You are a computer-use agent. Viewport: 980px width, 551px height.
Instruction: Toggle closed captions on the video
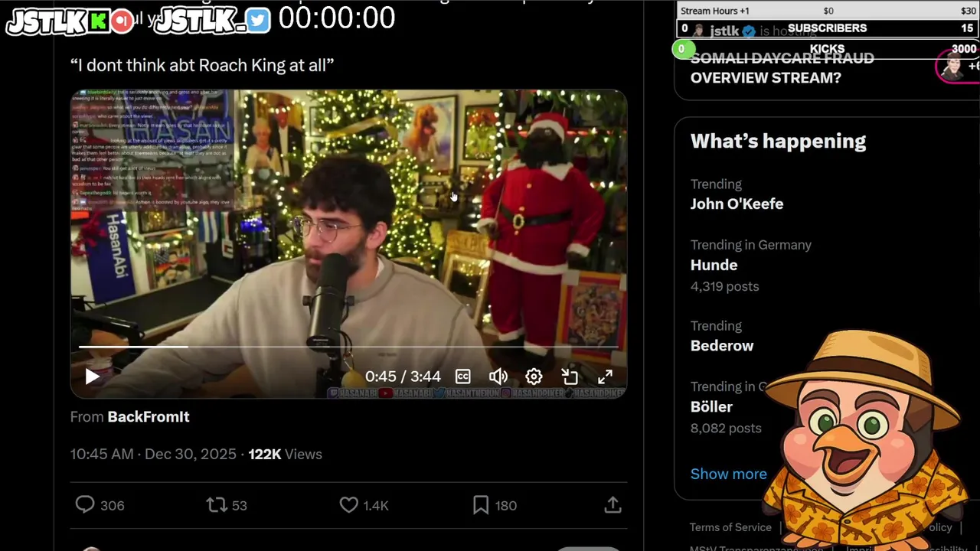coord(463,377)
